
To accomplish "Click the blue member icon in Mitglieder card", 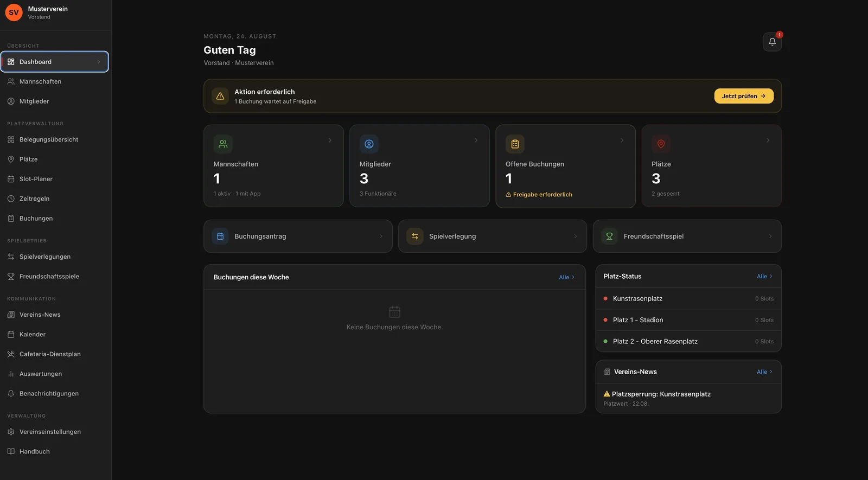I will pyautogui.click(x=369, y=144).
